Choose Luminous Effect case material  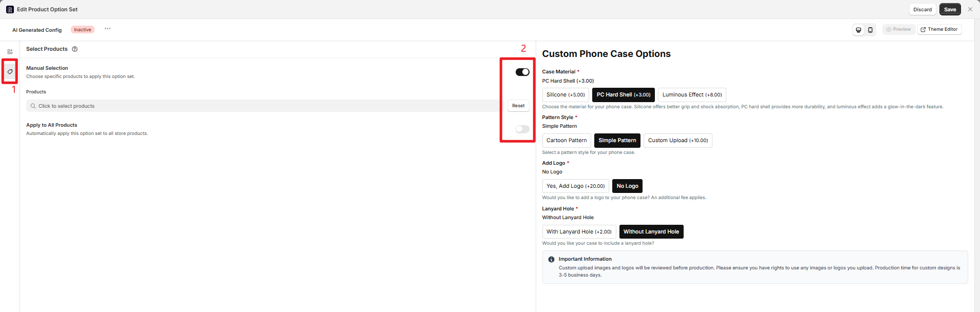(691, 95)
